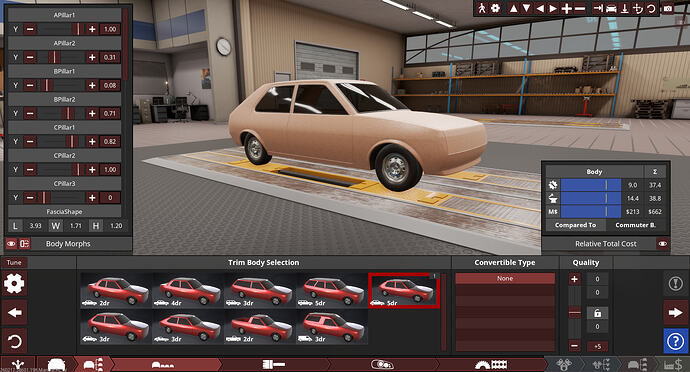Increase CPillar2 with the plus

(x=92, y=169)
